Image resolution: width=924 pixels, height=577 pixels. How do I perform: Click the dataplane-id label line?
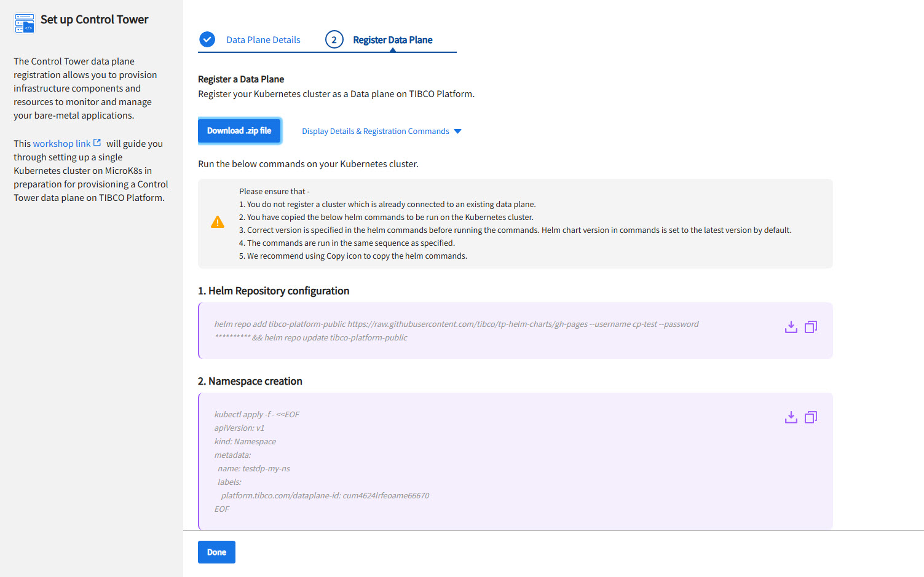(325, 495)
